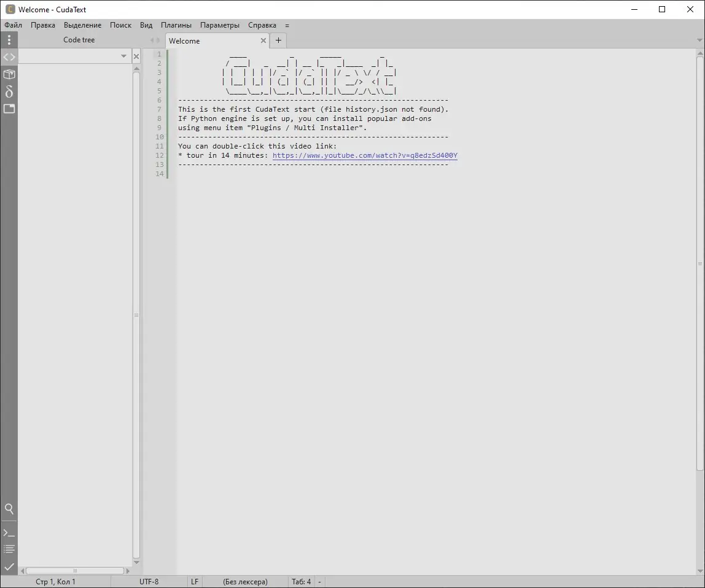
Task: Show the Code tree panel icon
Action: pyautogui.click(x=9, y=57)
